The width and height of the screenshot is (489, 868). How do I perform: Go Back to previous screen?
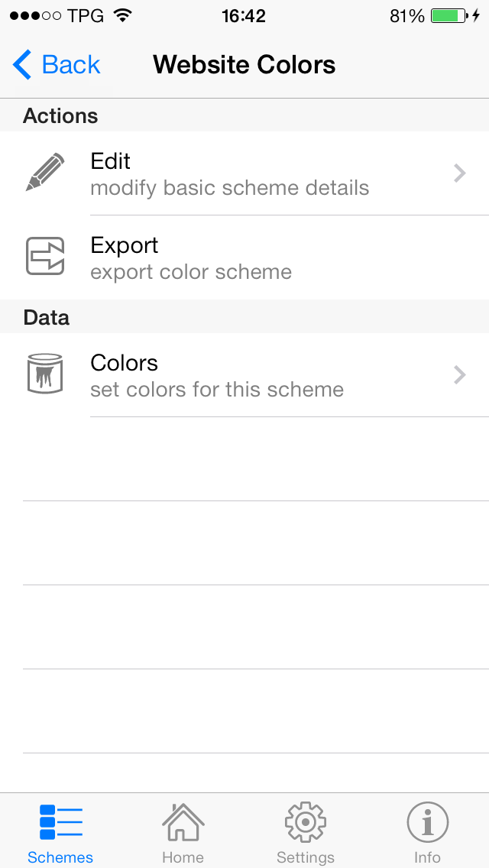tap(70, 65)
